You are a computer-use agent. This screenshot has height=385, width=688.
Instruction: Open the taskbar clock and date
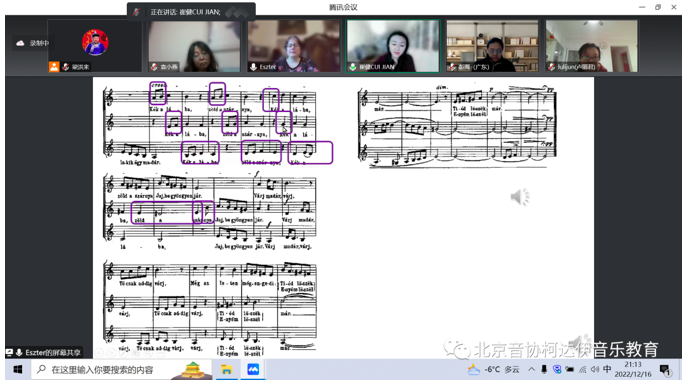(x=633, y=369)
